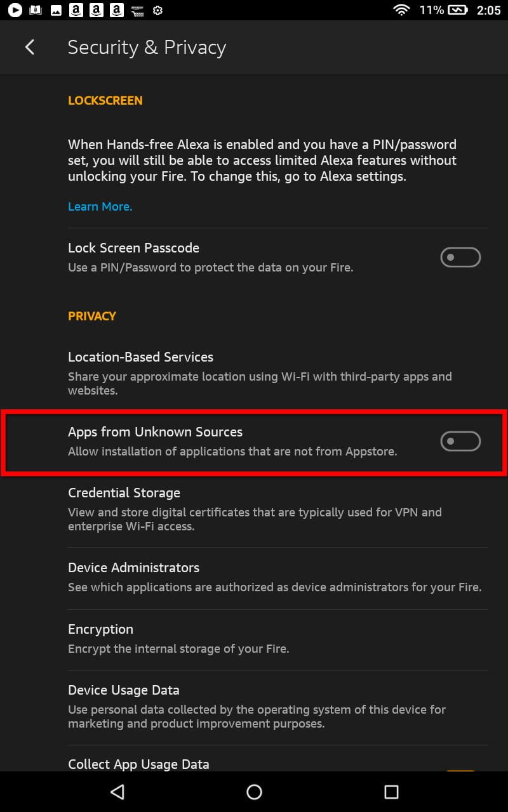
Task: Tap the Wi-Fi status icon
Action: point(401,10)
